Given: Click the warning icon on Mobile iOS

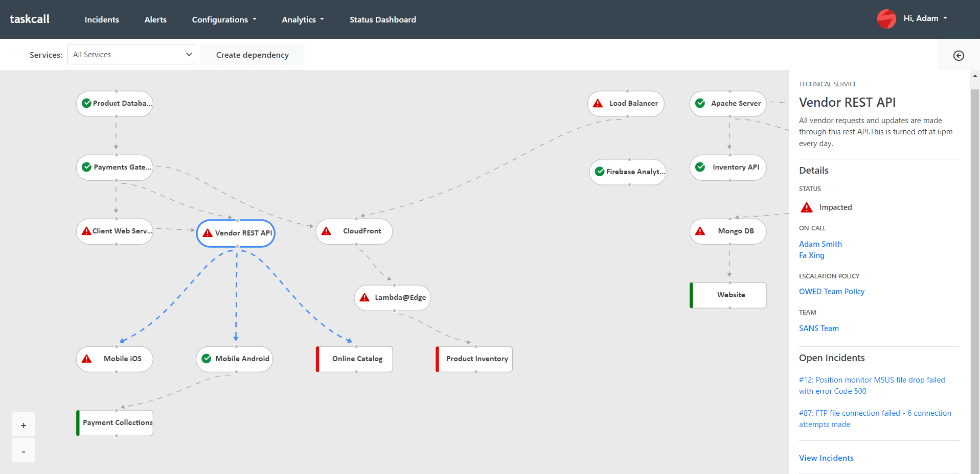Looking at the screenshot, I should pos(87,359).
